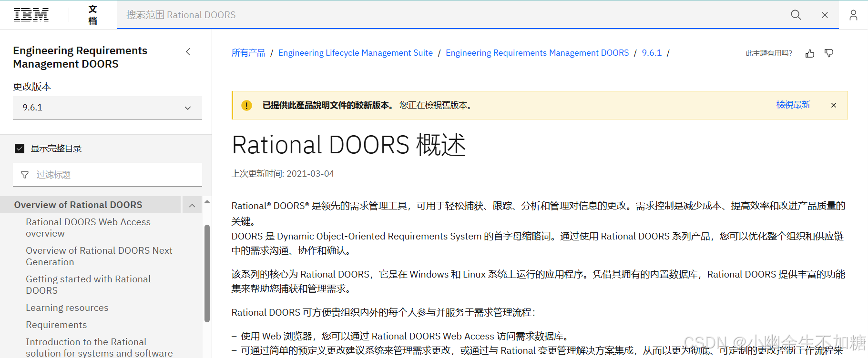Click the Engineering Requirements Management DOORS sidebar heading
Screen dimensions: 868x358
pos(80,57)
